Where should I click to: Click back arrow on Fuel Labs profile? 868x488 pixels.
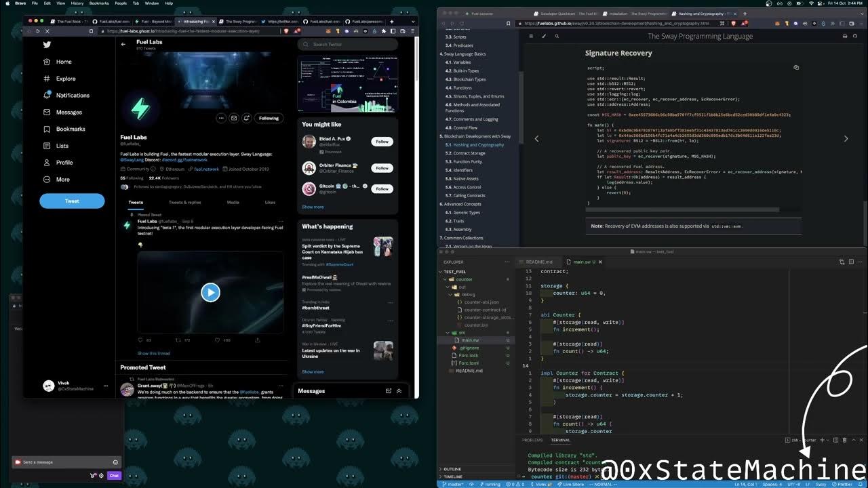coord(123,44)
